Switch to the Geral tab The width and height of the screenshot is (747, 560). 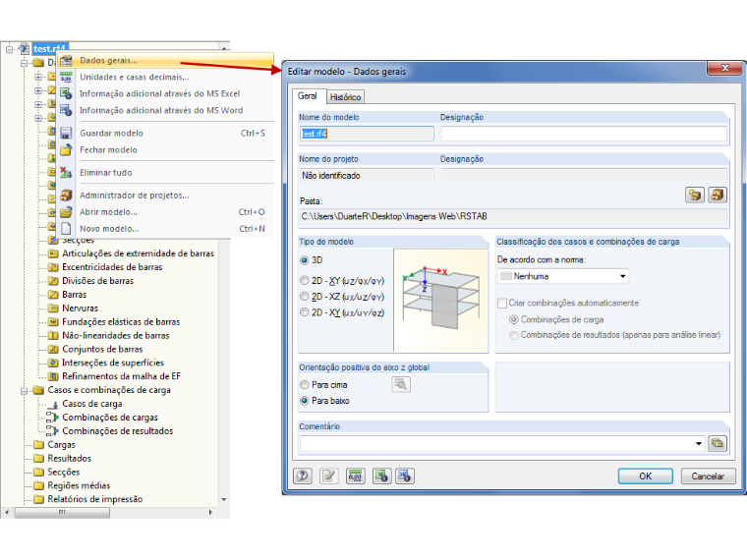click(308, 95)
